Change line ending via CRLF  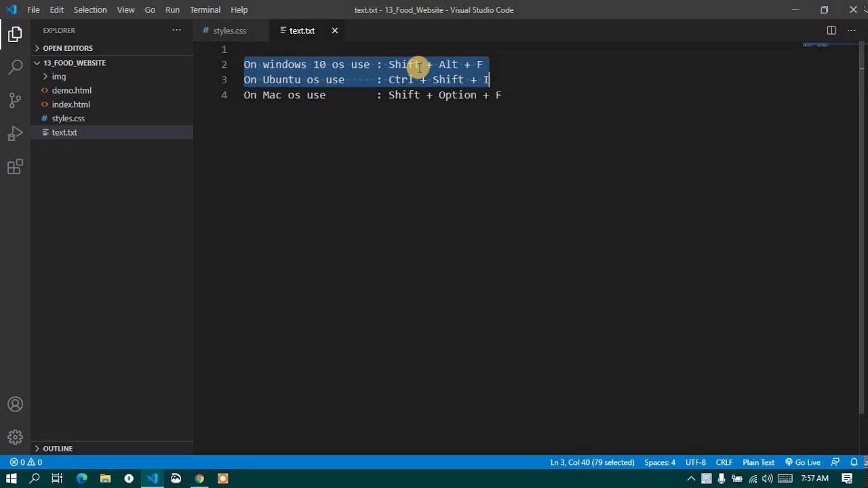724,462
